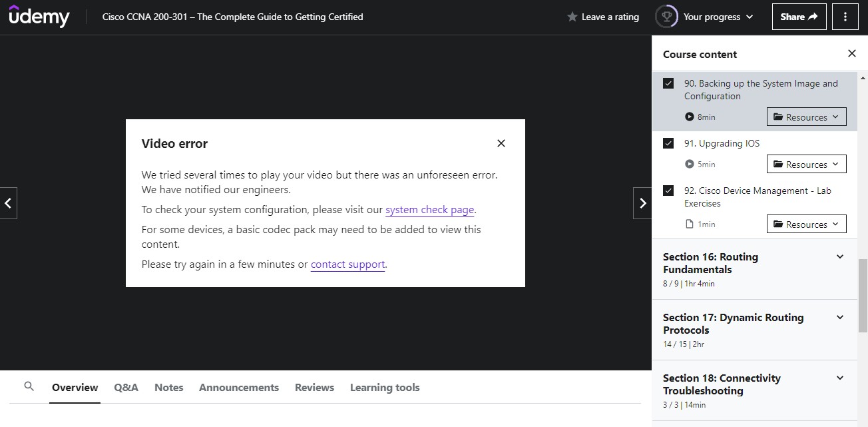Close the Course content panel

[x=852, y=53]
